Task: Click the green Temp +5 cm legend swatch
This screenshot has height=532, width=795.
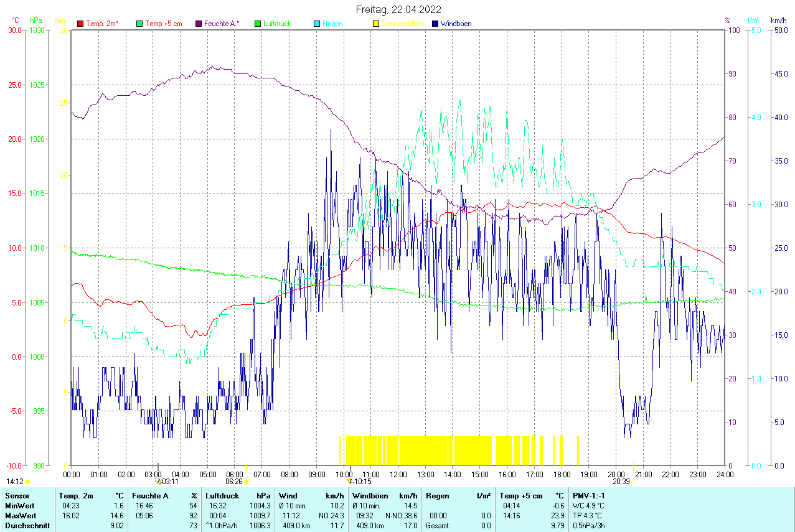Action: pos(139,24)
